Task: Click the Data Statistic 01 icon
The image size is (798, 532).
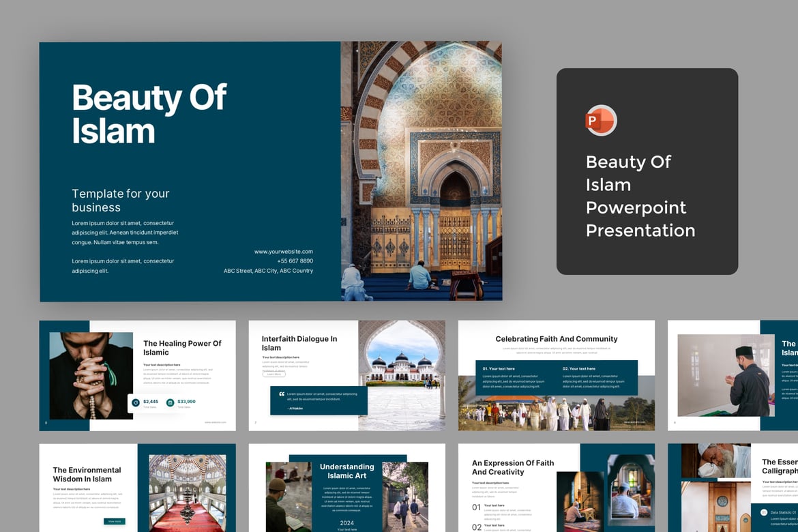Action: [763, 513]
